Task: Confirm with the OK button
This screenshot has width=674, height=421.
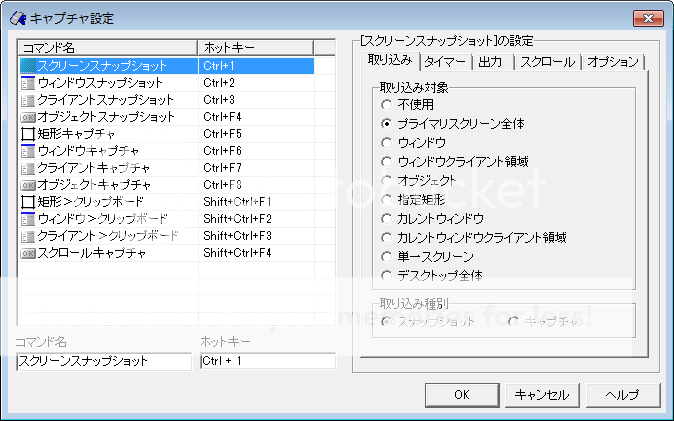Action: 462,395
